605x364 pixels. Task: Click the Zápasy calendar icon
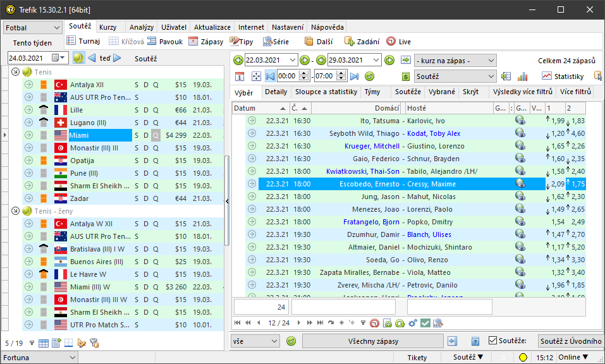click(x=193, y=42)
